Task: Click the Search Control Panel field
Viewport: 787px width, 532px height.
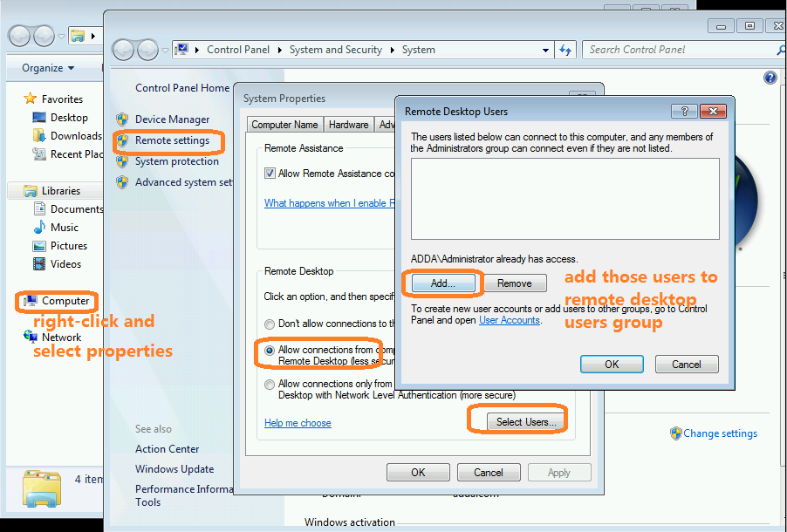Action: [x=676, y=50]
